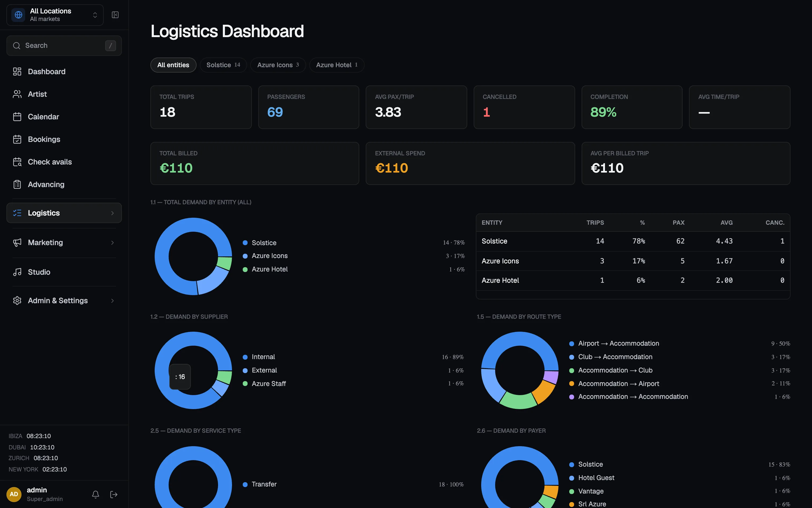
Task: Click the External supplier legend entry
Action: [x=353, y=370]
